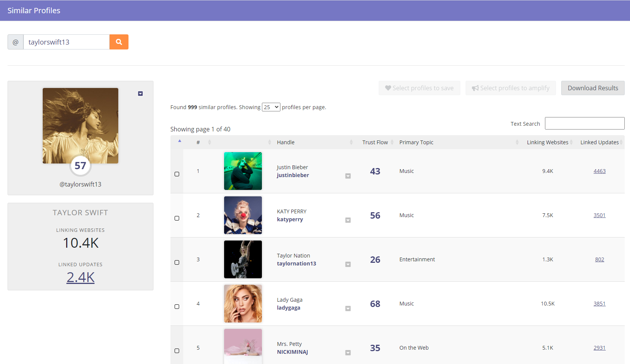Open Mrs. Petty linked updates 2931

point(599,348)
